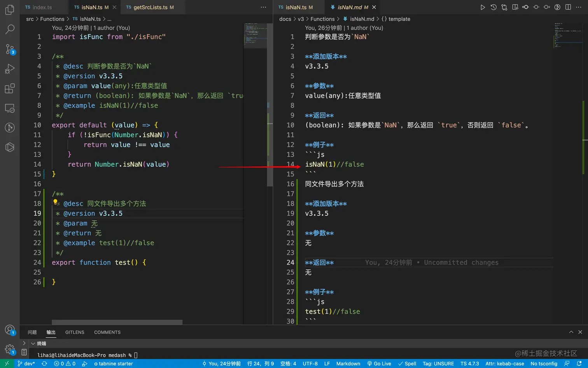This screenshot has height=368, width=588.
Task: Open more actions menu for left editor group
Action: click(x=263, y=7)
